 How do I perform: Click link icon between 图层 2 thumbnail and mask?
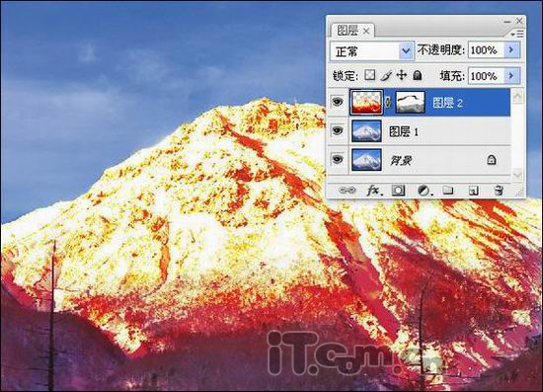pyautogui.click(x=388, y=102)
